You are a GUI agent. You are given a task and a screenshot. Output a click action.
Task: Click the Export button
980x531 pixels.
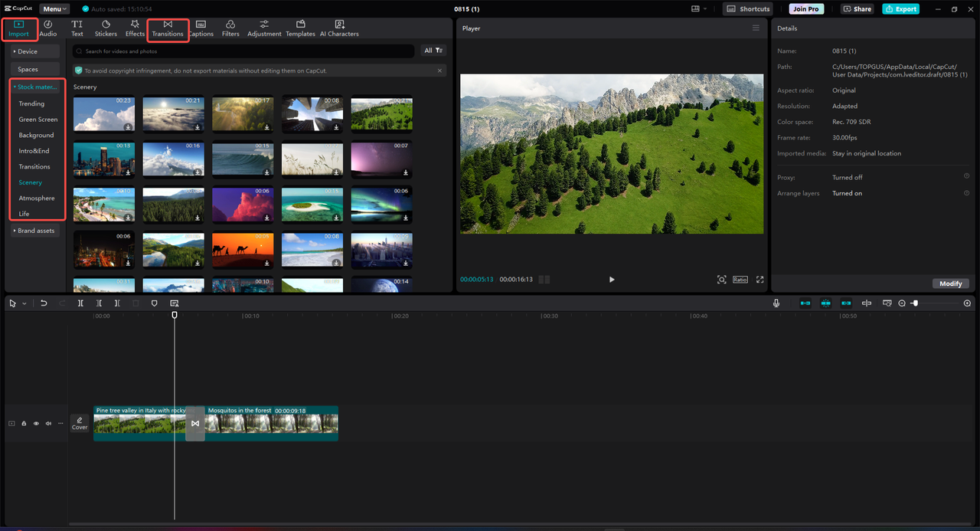[900, 9]
